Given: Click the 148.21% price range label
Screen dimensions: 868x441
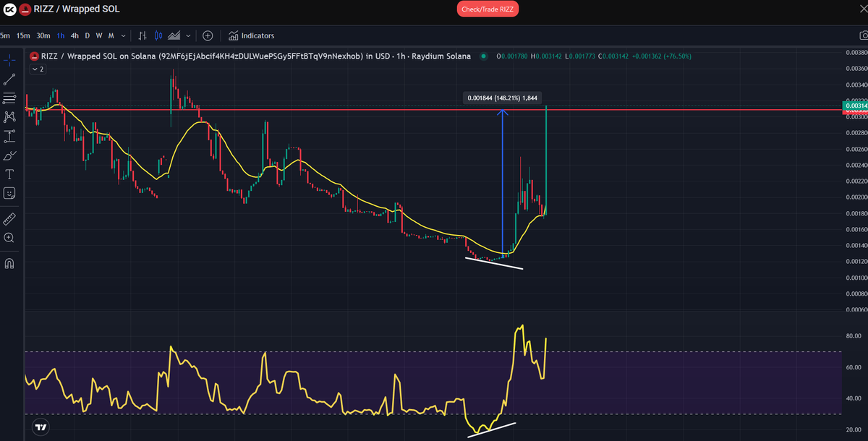Looking at the screenshot, I should 503,98.
